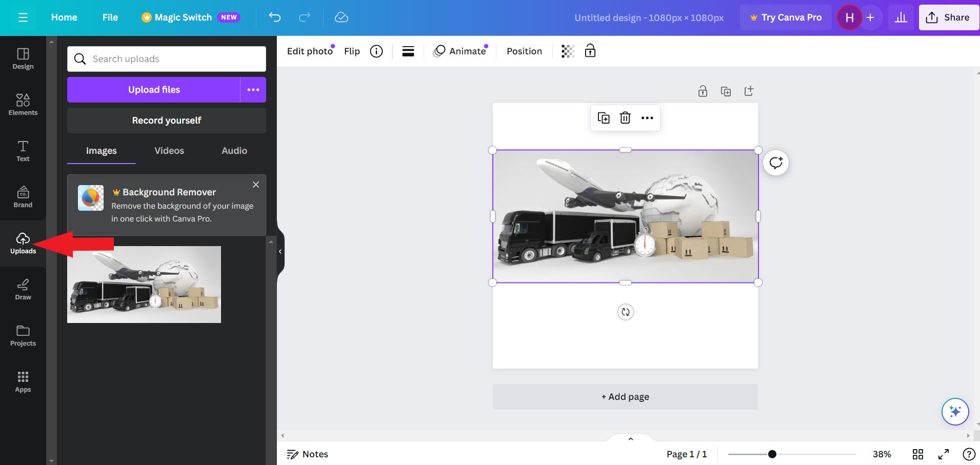The width and height of the screenshot is (980, 465).
Task: Switch to the Videos tab
Action: 169,150
